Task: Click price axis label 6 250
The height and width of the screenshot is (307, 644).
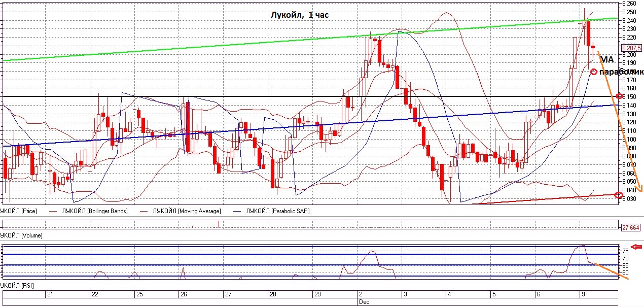Action: click(x=629, y=12)
